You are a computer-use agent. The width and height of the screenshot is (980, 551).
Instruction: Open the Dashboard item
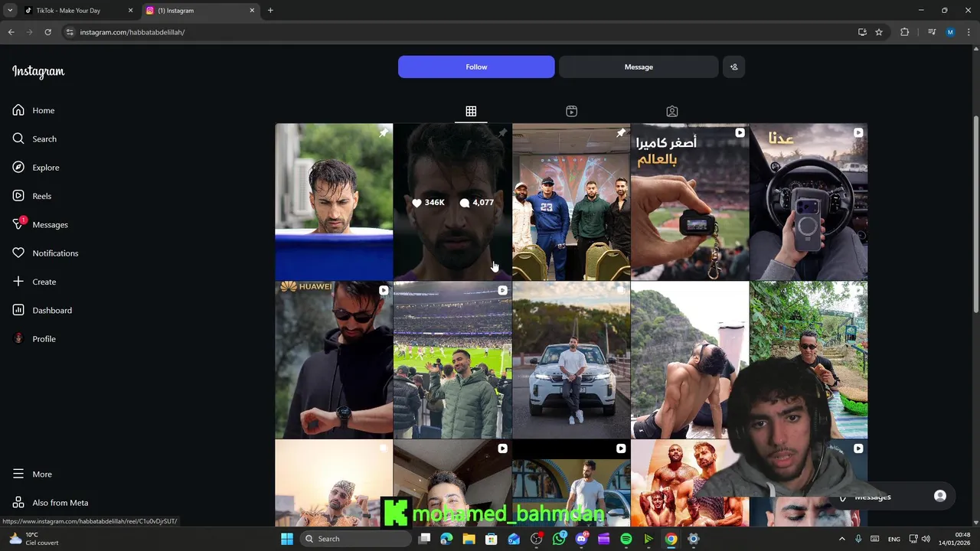tap(42, 310)
